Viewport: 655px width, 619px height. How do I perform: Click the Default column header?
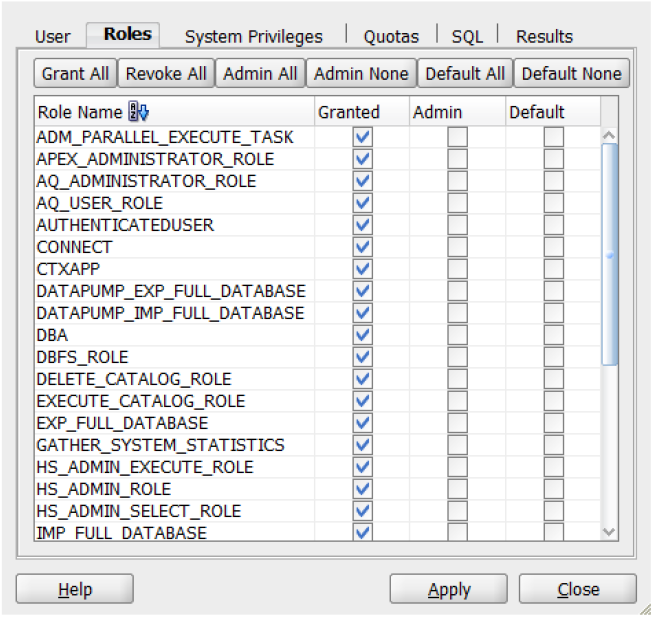click(553, 112)
